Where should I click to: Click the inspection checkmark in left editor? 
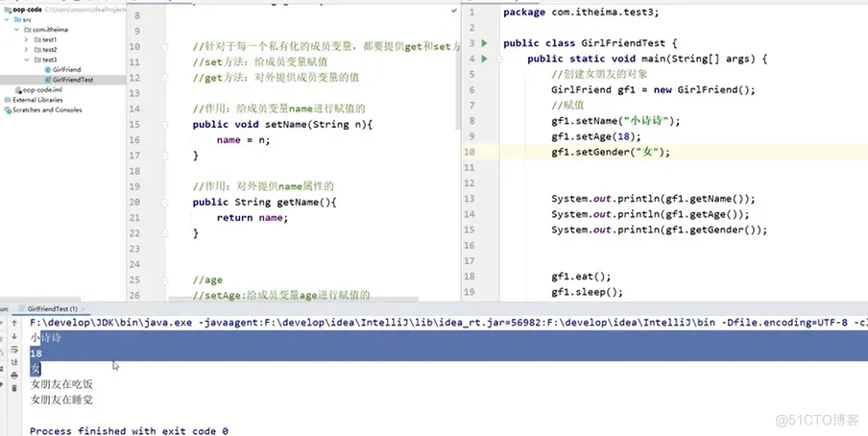point(454,11)
